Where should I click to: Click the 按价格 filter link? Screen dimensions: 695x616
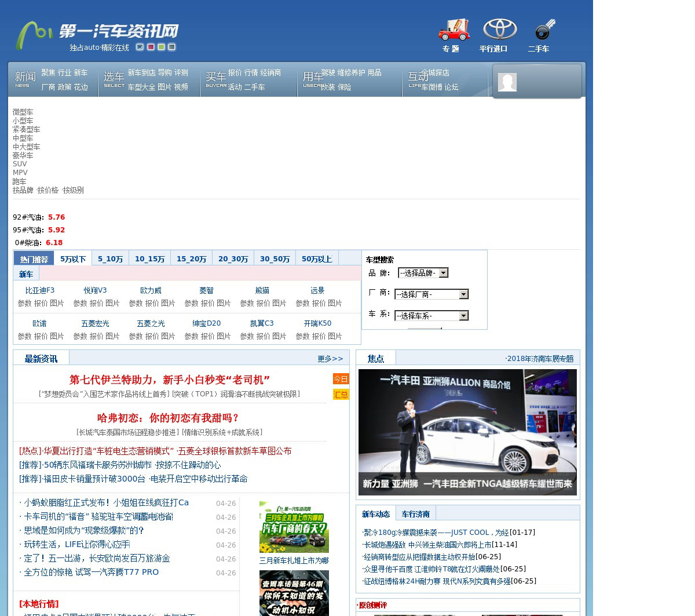pyautogui.click(x=47, y=190)
